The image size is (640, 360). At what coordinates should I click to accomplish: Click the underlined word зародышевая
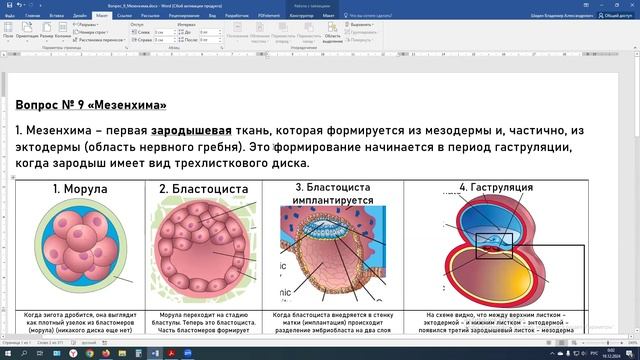pyautogui.click(x=191, y=131)
